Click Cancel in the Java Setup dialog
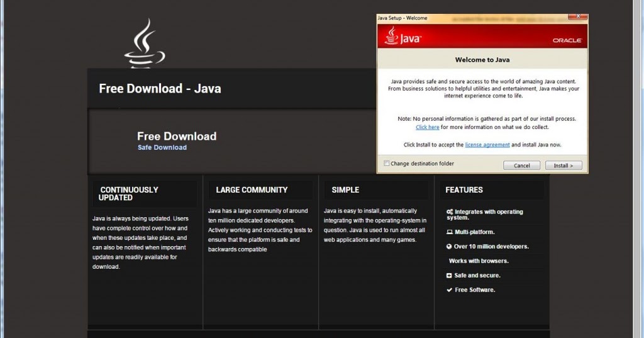Screen dimensions: 644x338 pos(521,166)
